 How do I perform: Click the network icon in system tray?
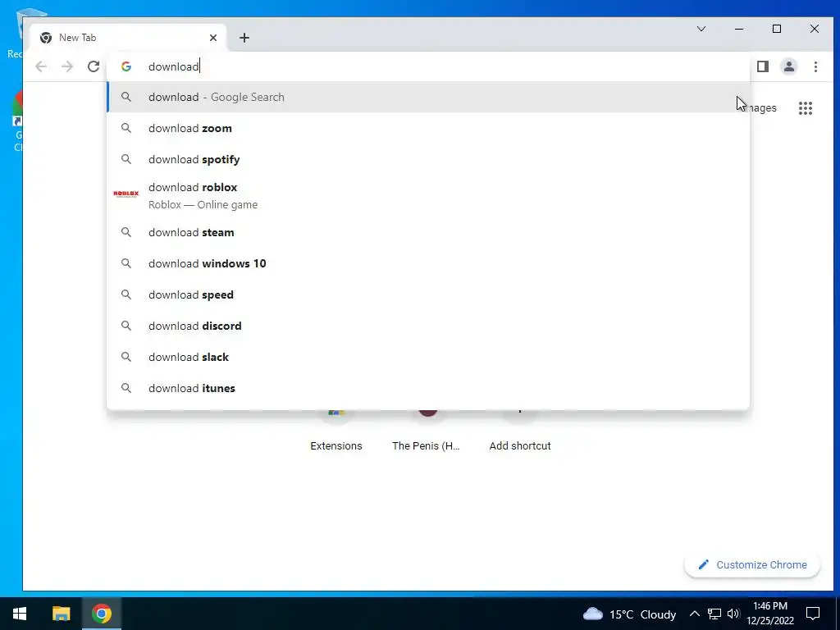click(x=714, y=614)
